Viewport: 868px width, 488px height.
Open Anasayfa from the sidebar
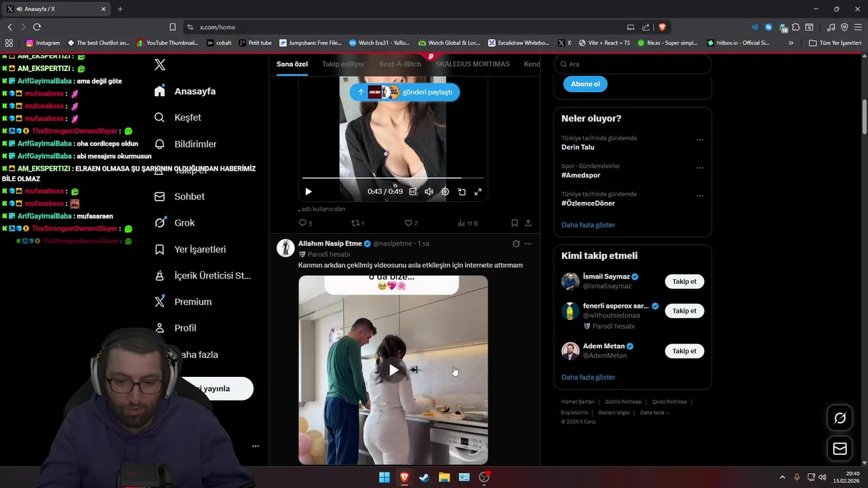click(x=185, y=91)
